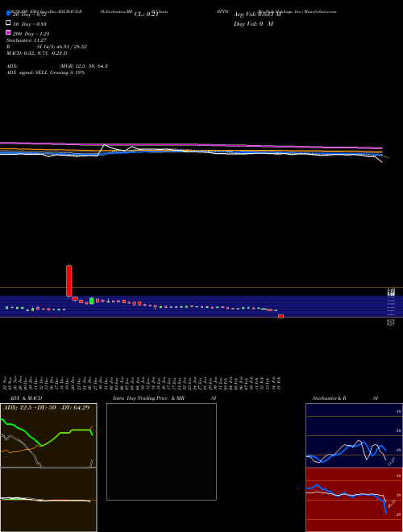Click the 'Stochastics: 11.27' reading
Image resolution: width=403 pixels, height=532 pixels.
click(x=26, y=40)
